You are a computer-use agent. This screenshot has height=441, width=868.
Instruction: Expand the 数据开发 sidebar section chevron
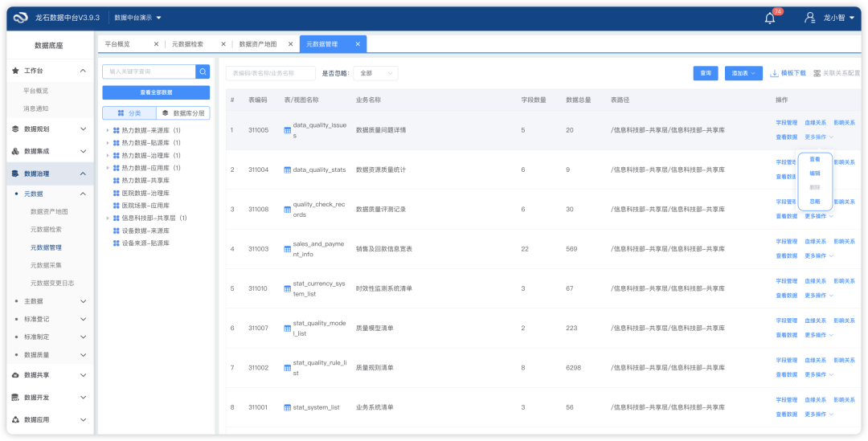[x=83, y=398]
